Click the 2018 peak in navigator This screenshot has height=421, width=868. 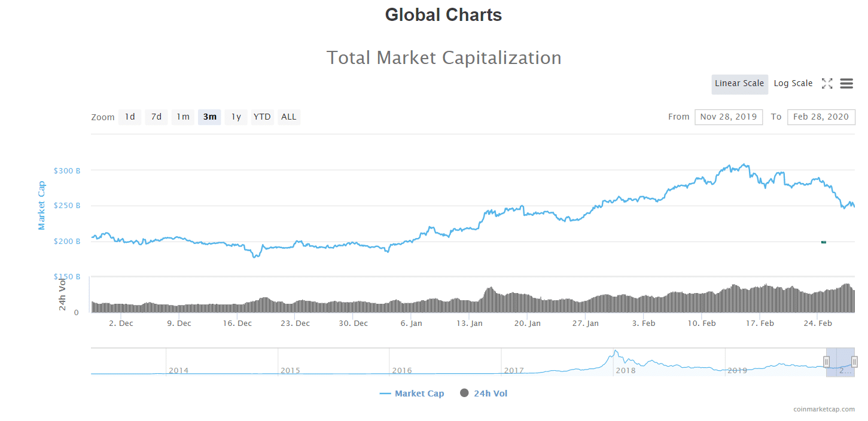(615, 352)
